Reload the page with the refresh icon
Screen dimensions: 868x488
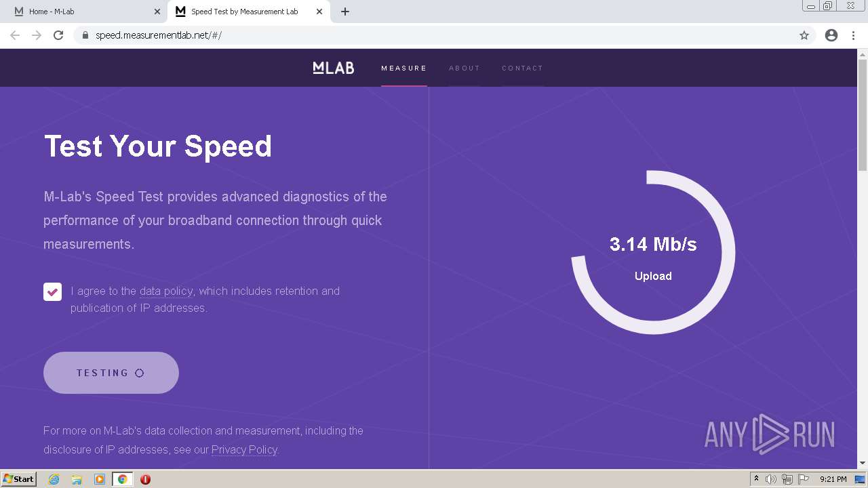click(x=58, y=35)
